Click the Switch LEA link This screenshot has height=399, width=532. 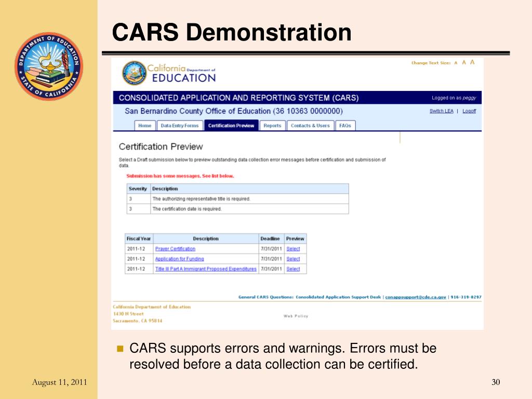tap(442, 111)
